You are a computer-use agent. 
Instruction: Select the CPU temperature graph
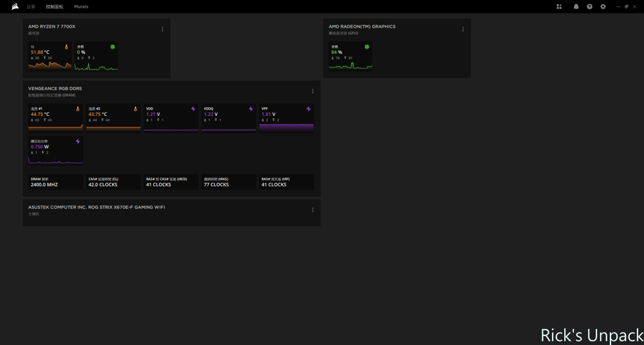click(x=50, y=65)
